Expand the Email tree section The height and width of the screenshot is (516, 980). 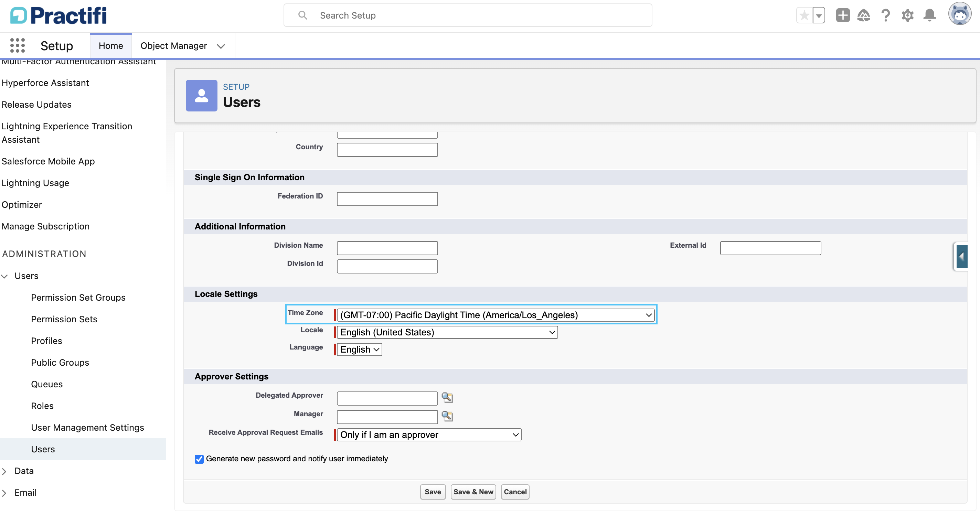tap(4, 493)
